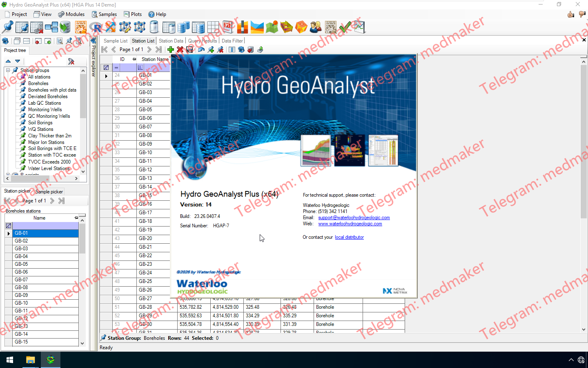Click the orange bar chart toolbar icon

[243, 27]
